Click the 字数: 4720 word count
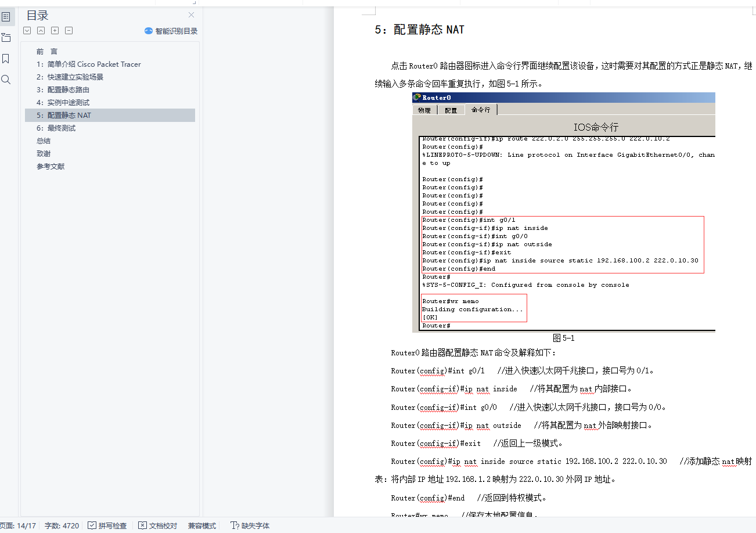The image size is (756, 533). click(62, 525)
